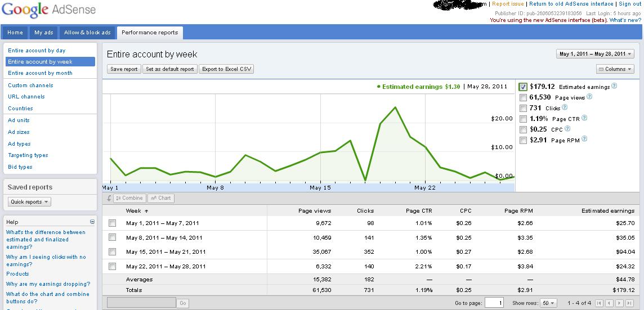Expand the Quick reports dropdown
The width and height of the screenshot is (644, 310).
click(29, 201)
